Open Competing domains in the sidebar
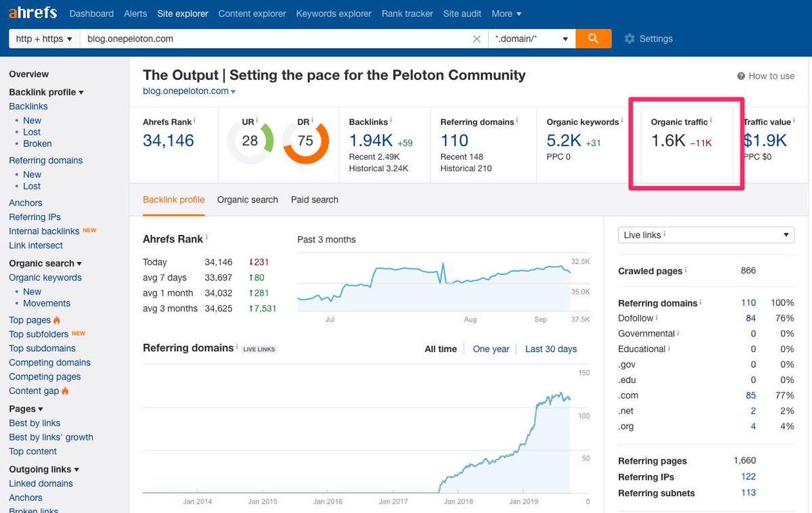This screenshot has height=513, width=812. tap(49, 363)
